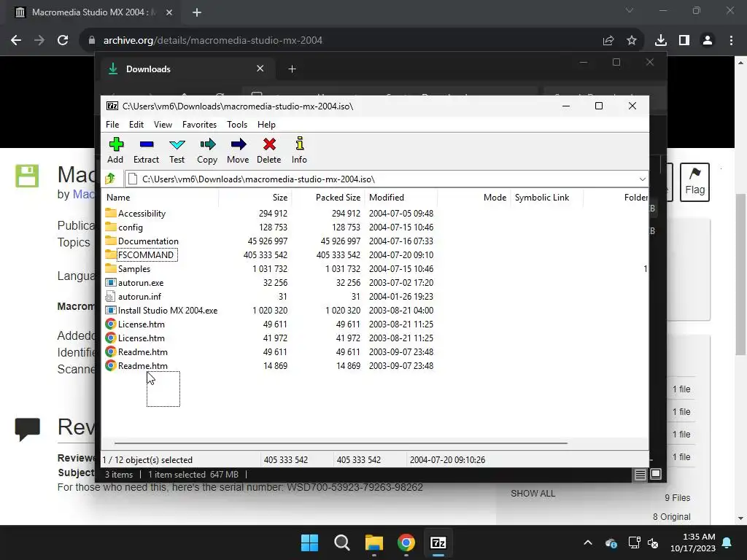Sort by the Packed Size column header

pyautogui.click(x=328, y=197)
